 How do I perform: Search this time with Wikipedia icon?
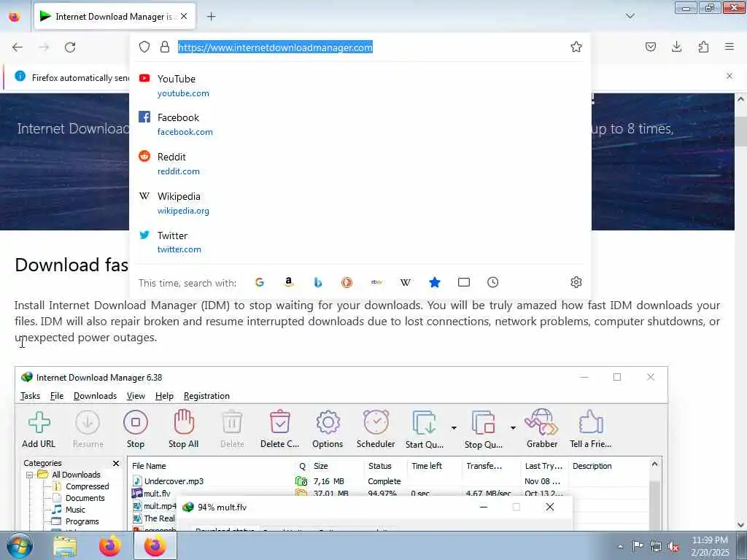point(406,282)
